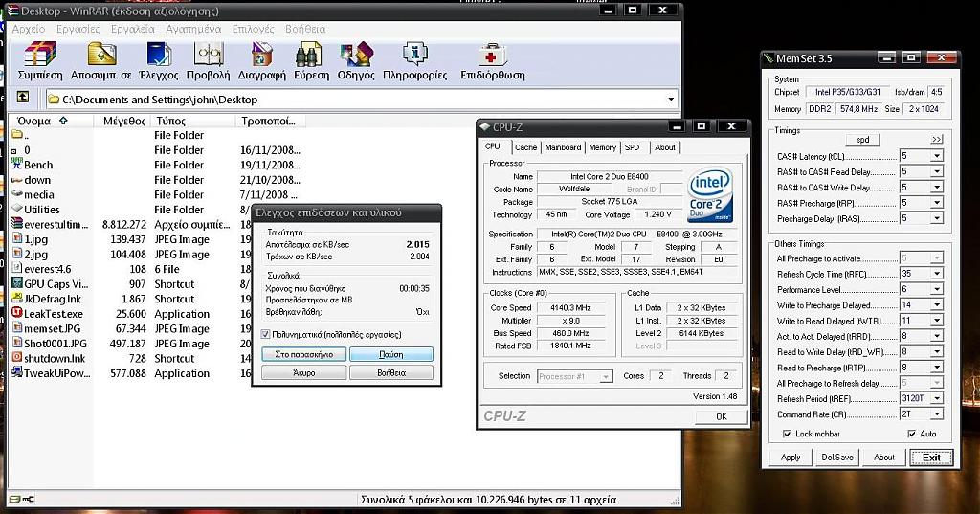Click the everest4.6 file row
Image resolution: width=980 pixels, height=514 pixels.
tap(156, 269)
